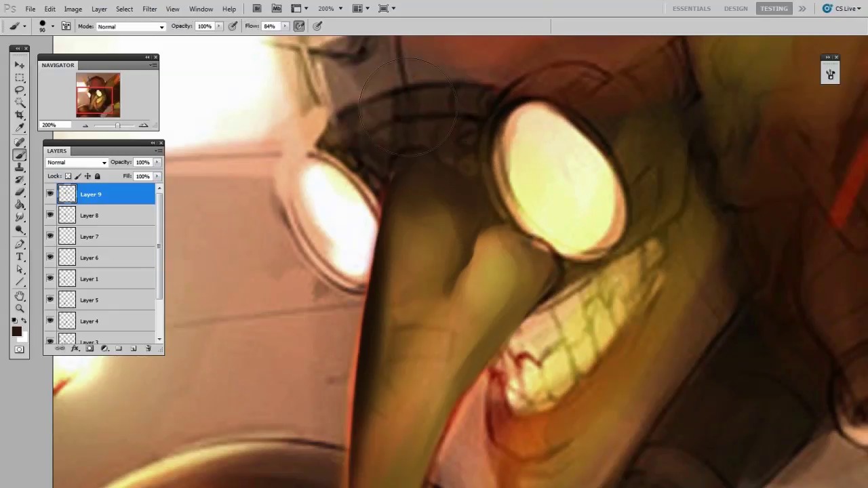Image resolution: width=868 pixels, height=488 pixels.
Task: Select the Hand tool
Action: pyautogui.click(x=20, y=296)
